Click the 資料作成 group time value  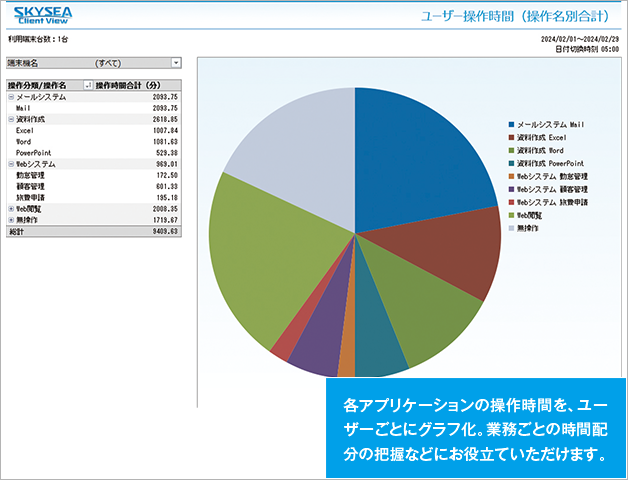165,119
